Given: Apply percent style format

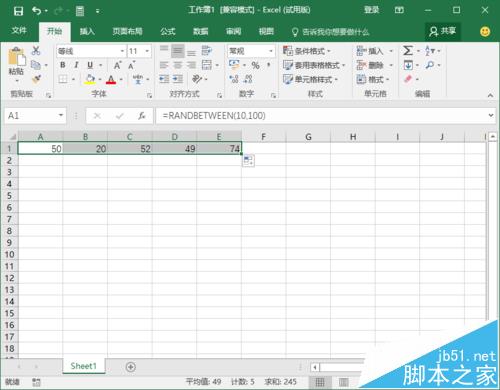Looking at the screenshot, I should pos(255,65).
